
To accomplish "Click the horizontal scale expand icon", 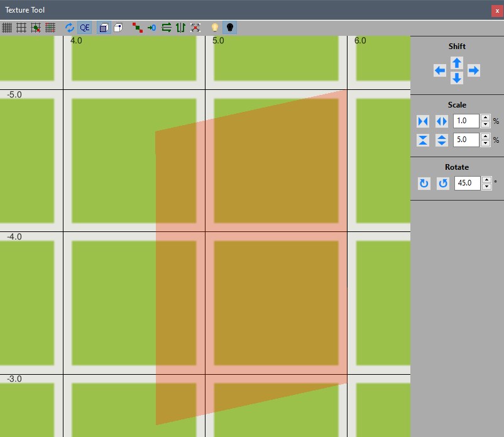I will click(x=442, y=121).
